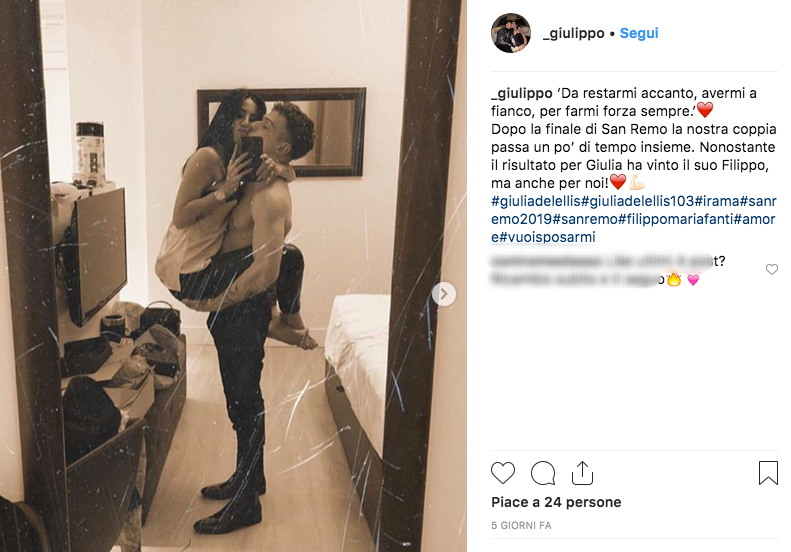The width and height of the screenshot is (791, 552).
Task: Like the post with the heart icon
Action: tap(502, 473)
